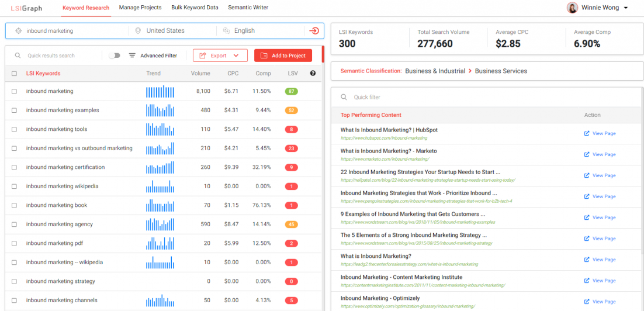The height and width of the screenshot is (311, 644).
Task: Open the Semantic Writer tab
Action: [x=248, y=8]
